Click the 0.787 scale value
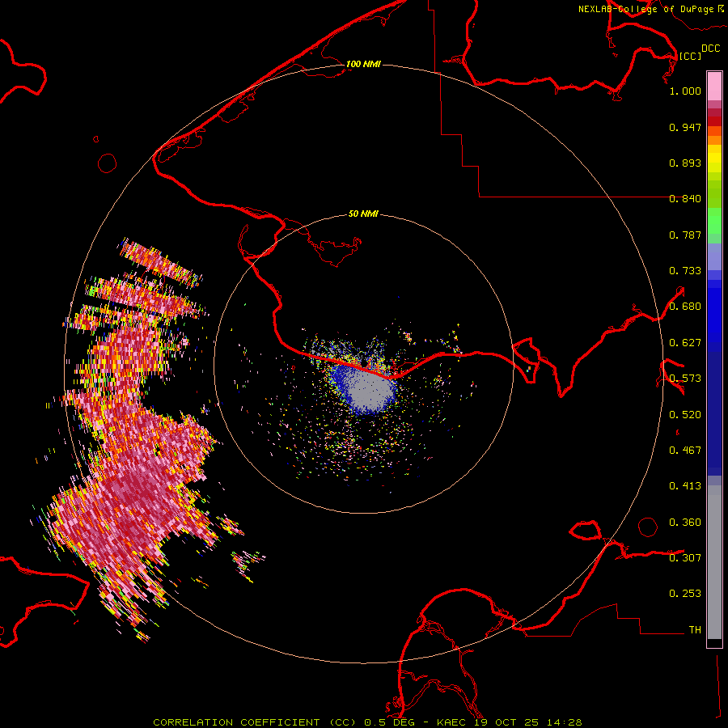Screen dimensions: 728x728 (685, 235)
